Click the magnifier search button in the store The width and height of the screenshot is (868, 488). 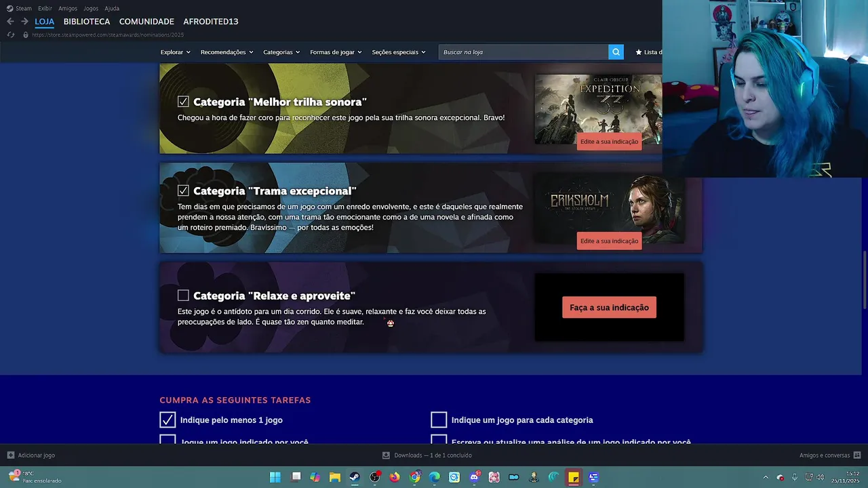coord(616,52)
